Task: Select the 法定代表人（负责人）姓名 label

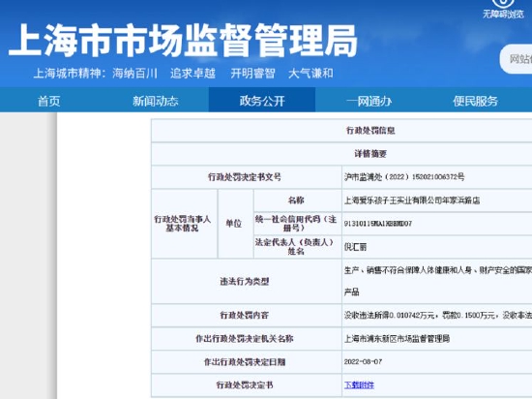Action: pyautogui.click(x=296, y=247)
